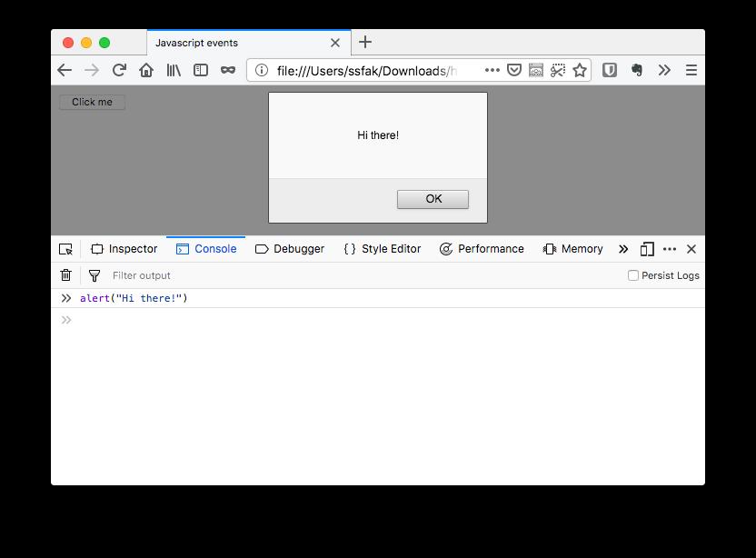
Task: Reload the current page
Action: click(119, 70)
